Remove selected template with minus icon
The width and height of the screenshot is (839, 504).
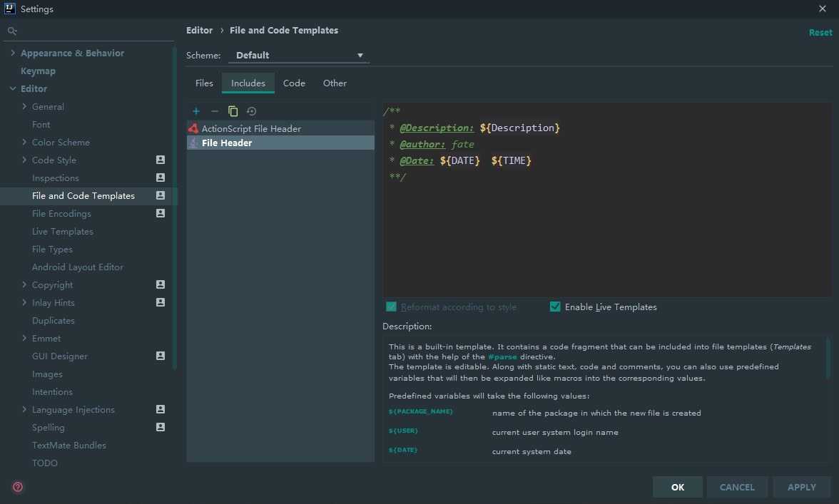tap(215, 111)
